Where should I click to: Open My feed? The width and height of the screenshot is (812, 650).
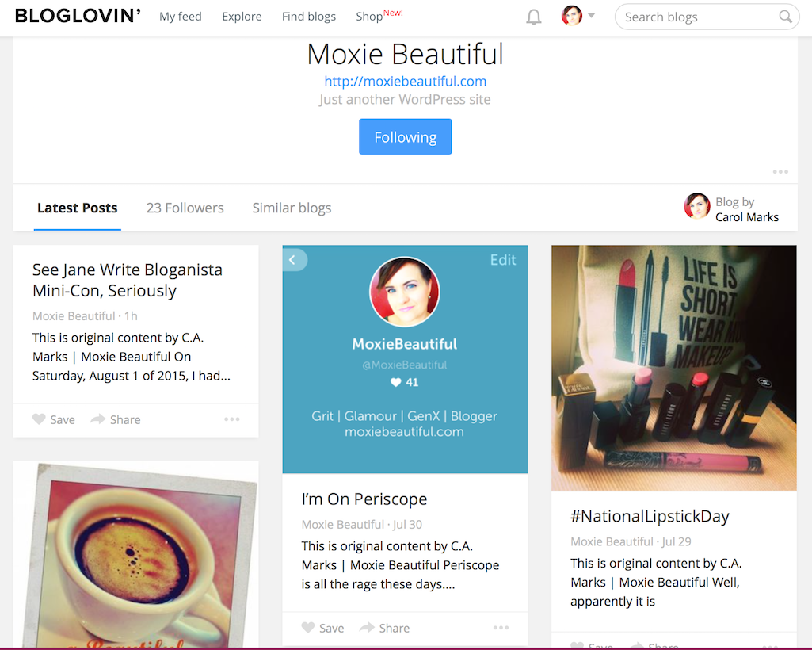click(180, 17)
